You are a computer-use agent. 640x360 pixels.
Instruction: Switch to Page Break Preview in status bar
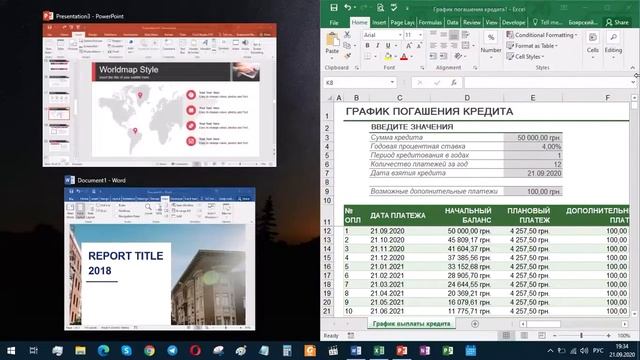542,336
